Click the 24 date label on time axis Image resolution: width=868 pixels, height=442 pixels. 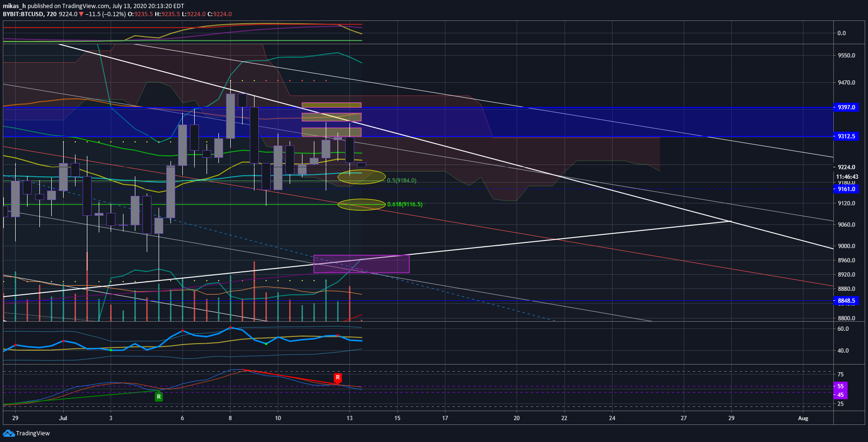click(x=612, y=418)
